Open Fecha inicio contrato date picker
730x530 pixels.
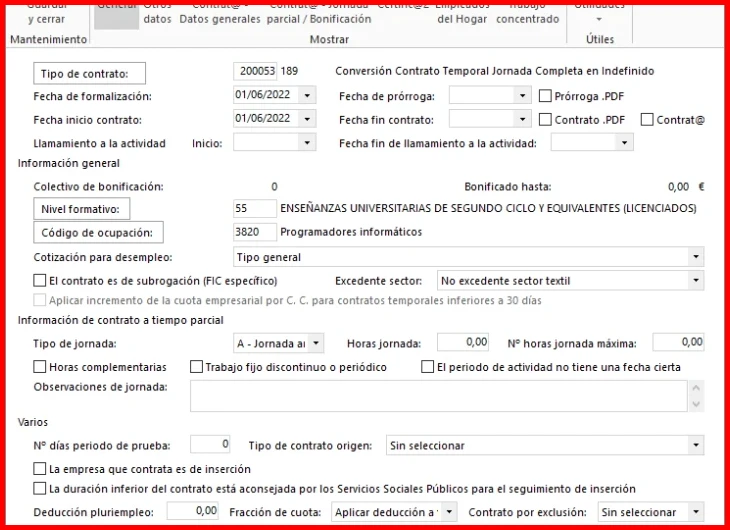[307, 119]
